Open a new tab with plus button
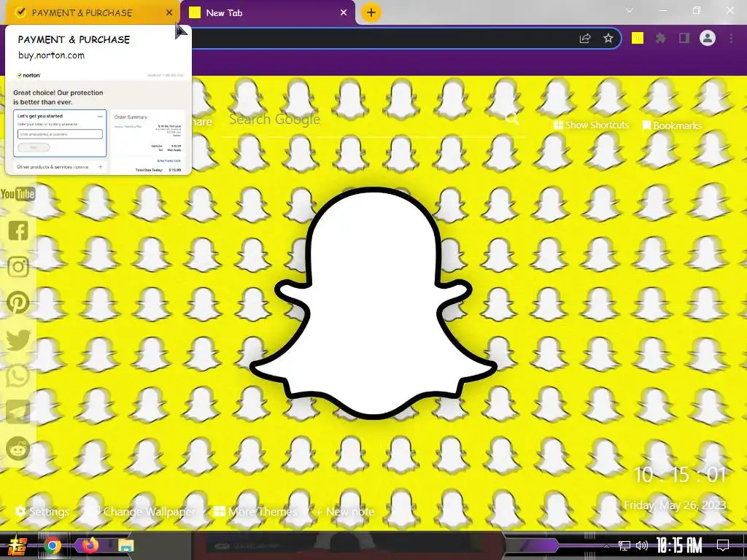This screenshot has height=560, width=747. point(371,12)
